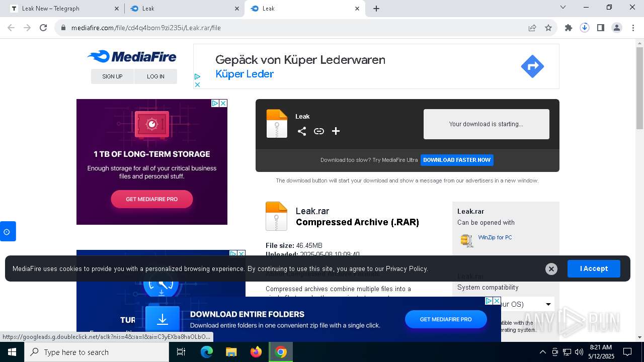Image resolution: width=644 pixels, height=362 pixels.
Task: Click DOWNLOAD FASTER NOW button
Action: point(457,160)
